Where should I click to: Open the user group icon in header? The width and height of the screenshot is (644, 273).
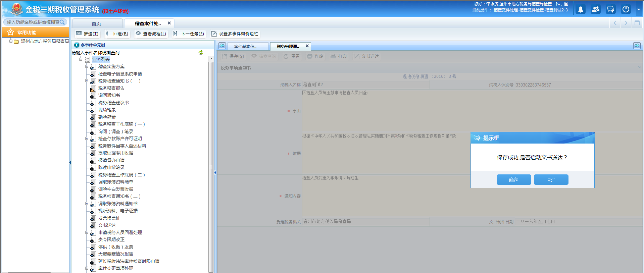point(596,9)
